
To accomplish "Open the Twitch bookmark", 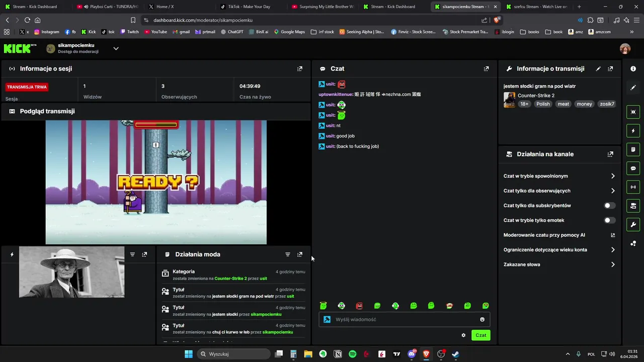I will coord(129,32).
